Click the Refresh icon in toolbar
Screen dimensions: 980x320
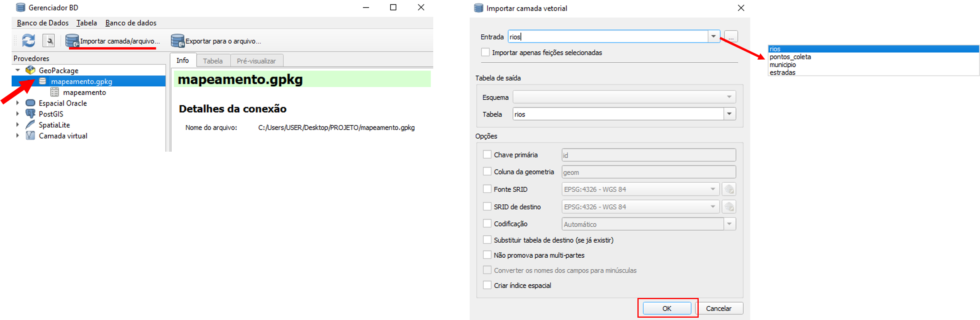click(28, 41)
